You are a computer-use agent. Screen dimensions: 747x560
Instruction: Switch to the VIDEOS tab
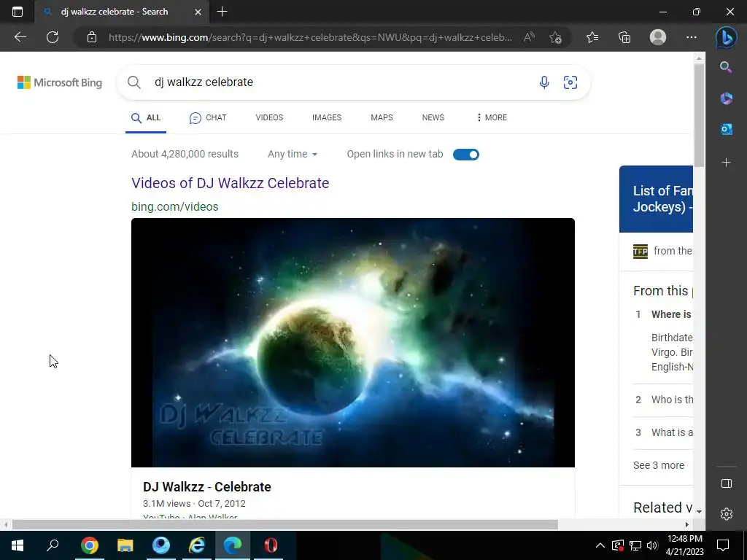(x=269, y=117)
